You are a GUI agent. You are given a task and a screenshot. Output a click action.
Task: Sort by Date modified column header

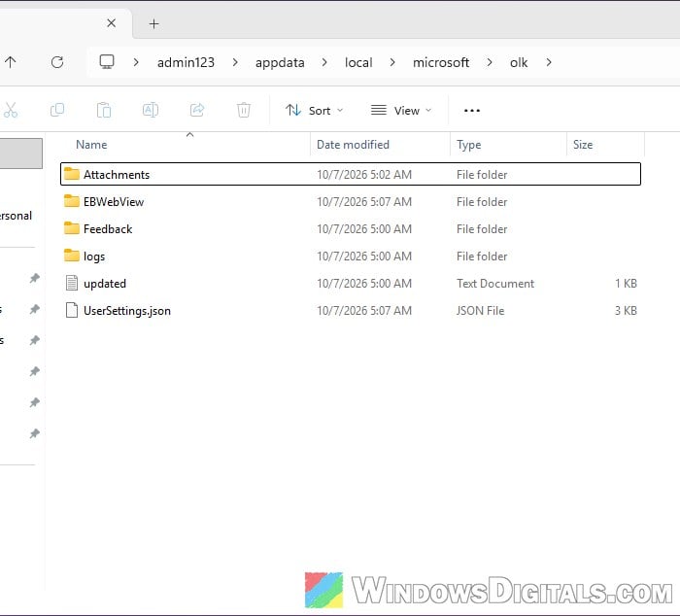coord(353,145)
